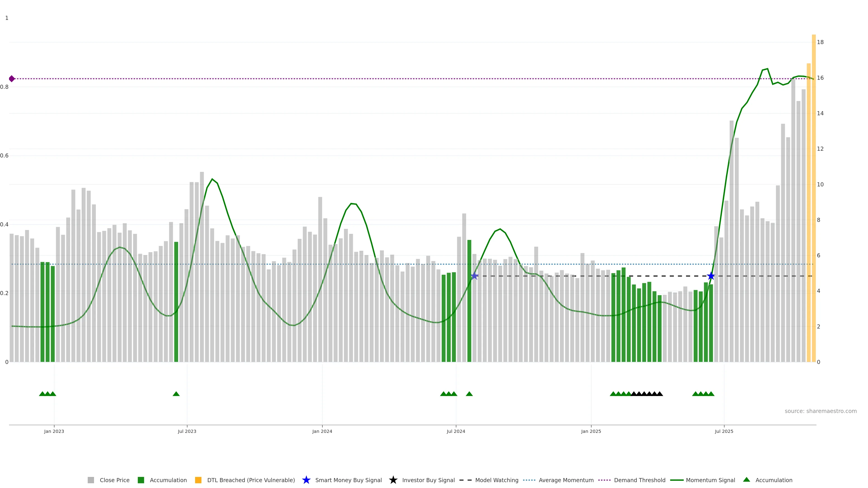Toggle the Model Watching legend entry

pyautogui.click(x=497, y=480)
